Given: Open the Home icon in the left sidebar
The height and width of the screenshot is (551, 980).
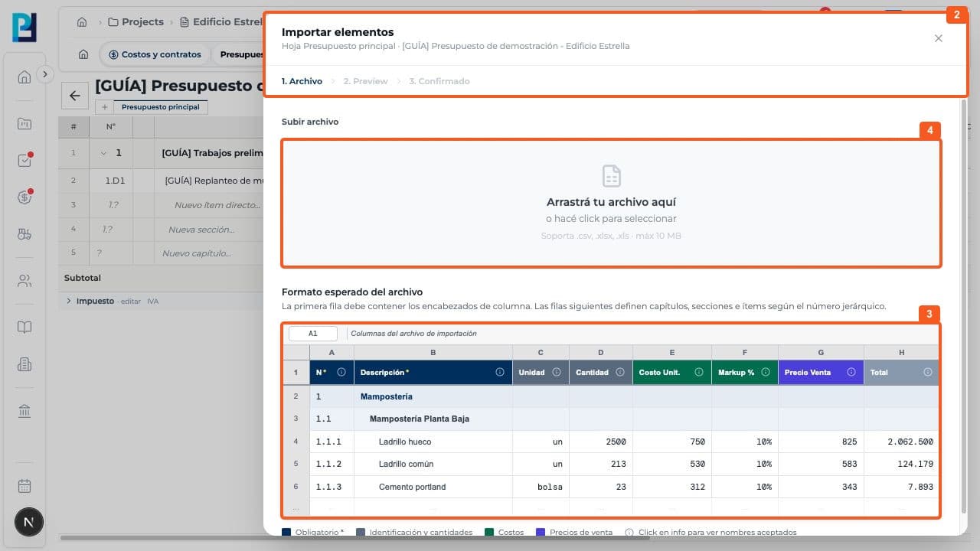Looking at the screenshot, I should tap(24, 77).
